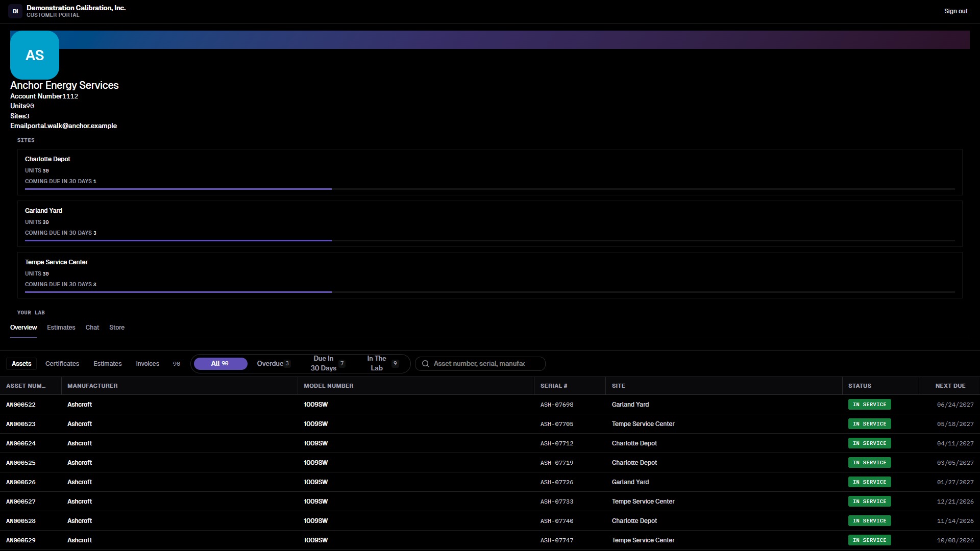Open the Charlotte Depot site card
This screenshot has height=551, width=980.
[490, 172]
